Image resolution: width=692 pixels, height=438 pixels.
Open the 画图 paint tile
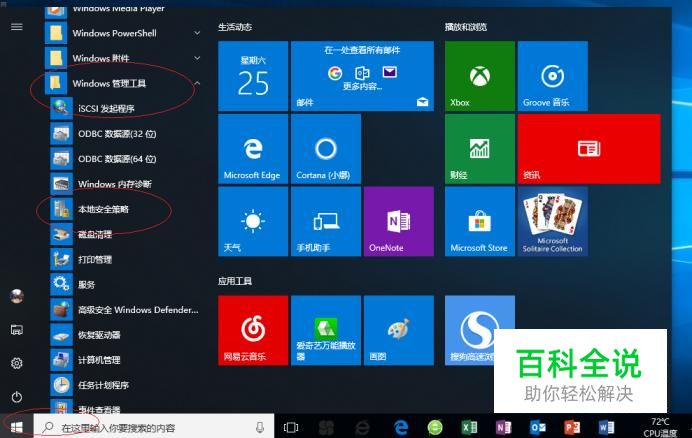[399, 330]
